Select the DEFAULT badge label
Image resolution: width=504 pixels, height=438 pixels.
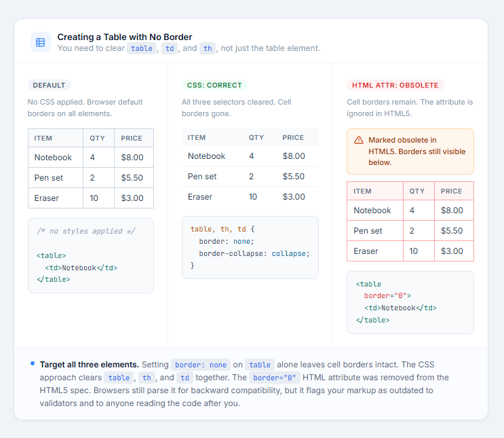click(x=49, y=86)
